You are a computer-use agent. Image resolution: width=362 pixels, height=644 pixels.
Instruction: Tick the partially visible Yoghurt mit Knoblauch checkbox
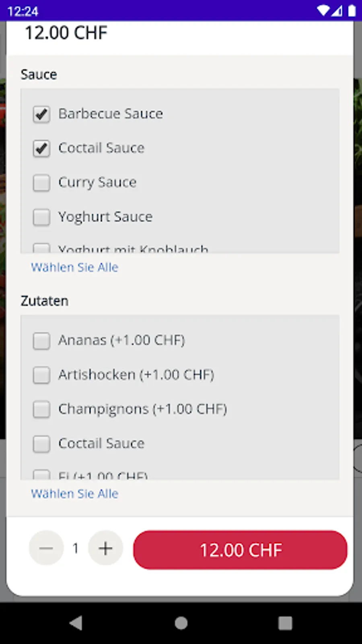(x=41, y=248)
